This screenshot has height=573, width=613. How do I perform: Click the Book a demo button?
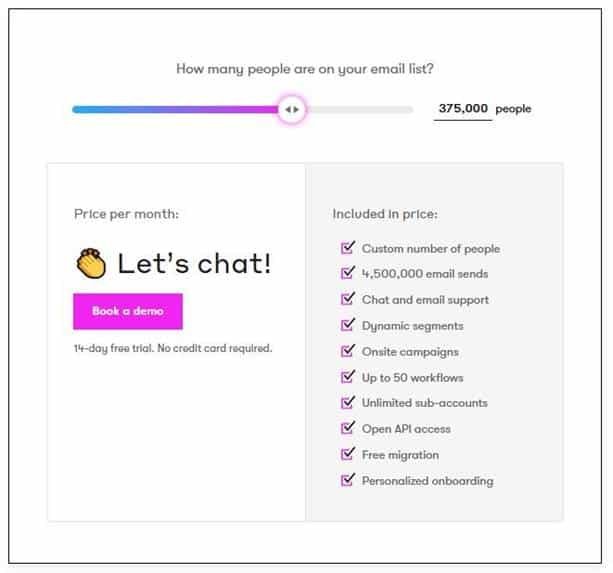(x=128, y=311)
